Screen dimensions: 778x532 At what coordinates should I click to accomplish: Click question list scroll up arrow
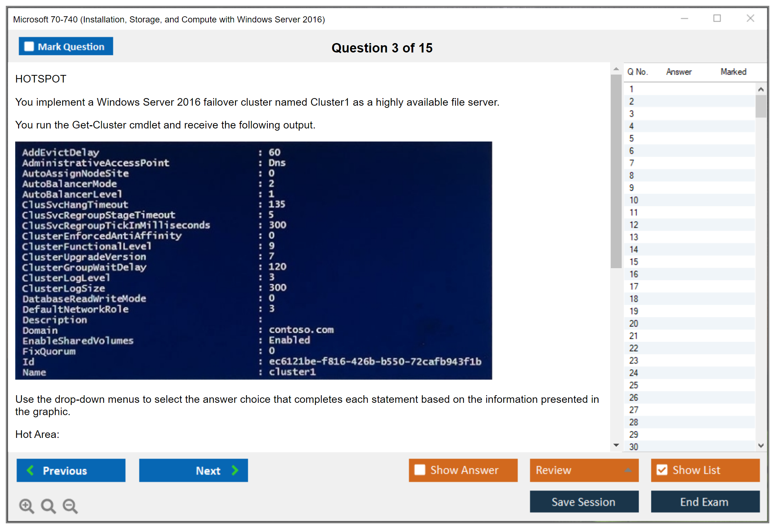761,89
